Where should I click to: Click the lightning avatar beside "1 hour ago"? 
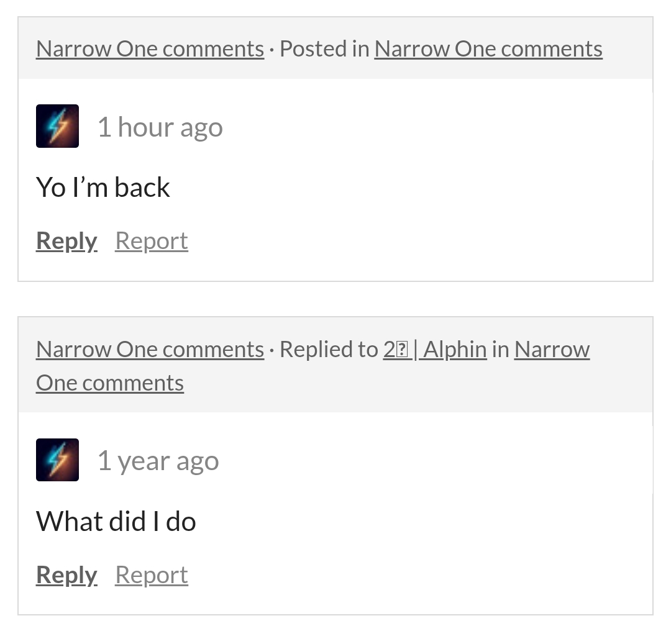(57, 126)
